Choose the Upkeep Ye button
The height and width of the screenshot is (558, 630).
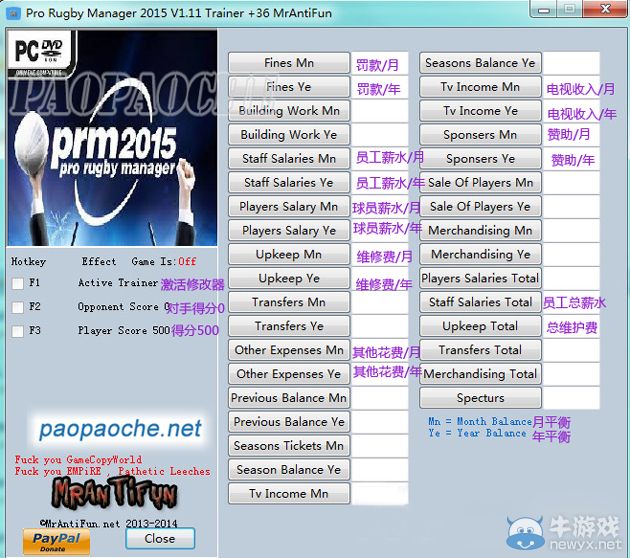tap(289, 278)
